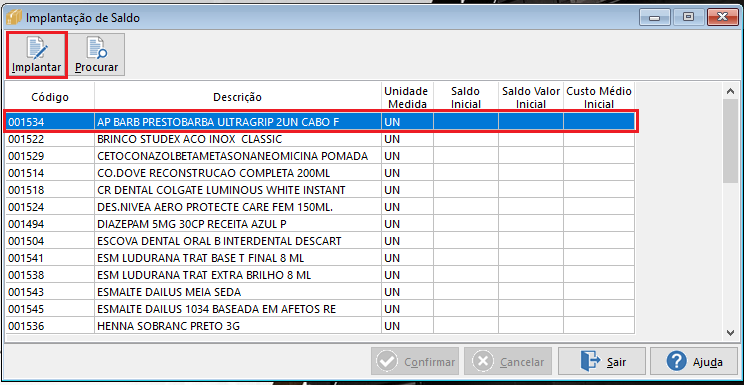The height and width of the screenshot is (385, 744).
Task: Click the Confirmar button
Action: (x=416, y=362)
